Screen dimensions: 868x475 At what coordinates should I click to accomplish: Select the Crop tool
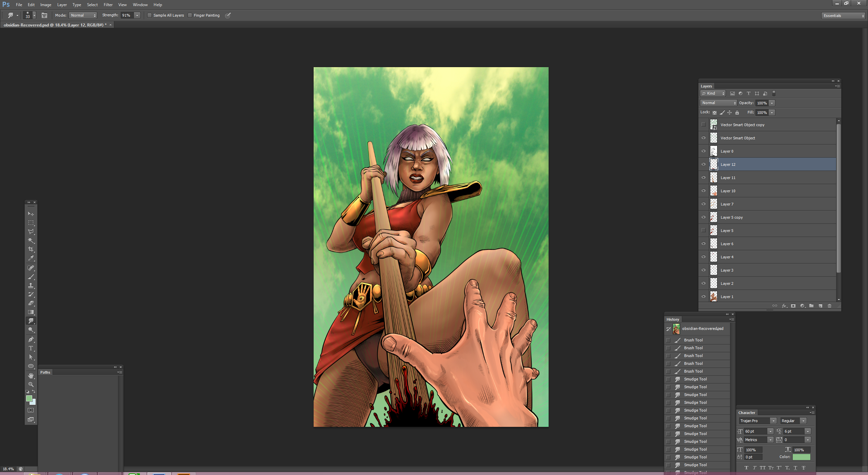click(31, 249)
